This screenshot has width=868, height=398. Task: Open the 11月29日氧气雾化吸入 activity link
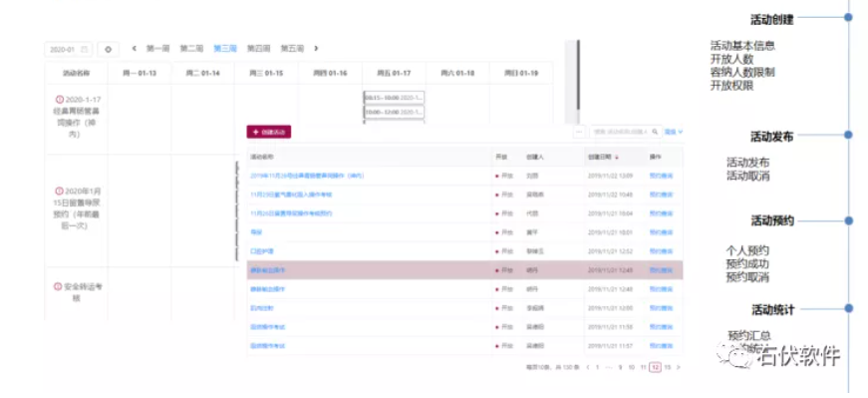[291, 195]
